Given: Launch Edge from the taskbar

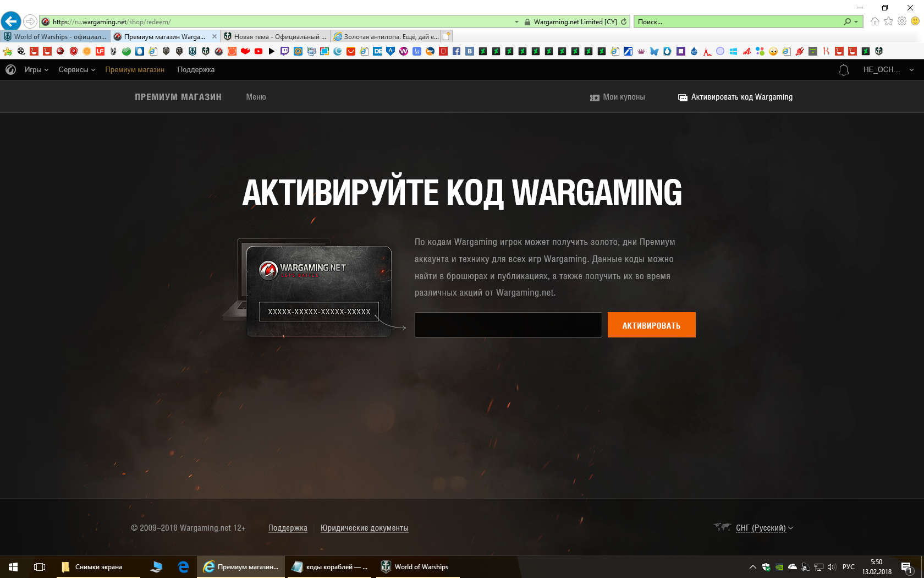Looking at the screenshot, I should pos(183,567).
